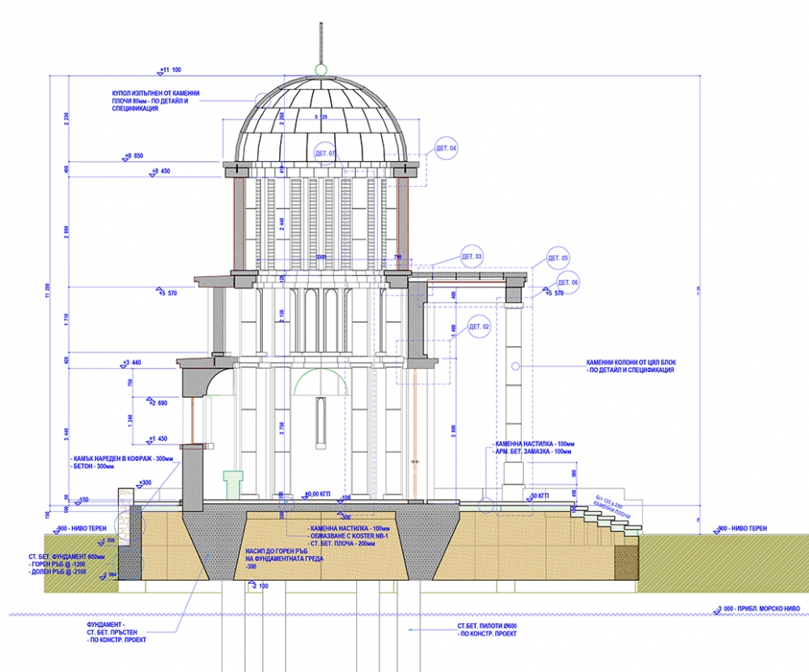809x672 pixels.
Task: Select the "СТ. БЕТ. ПЛОЧА - 200мм" note
Action: 341,544
